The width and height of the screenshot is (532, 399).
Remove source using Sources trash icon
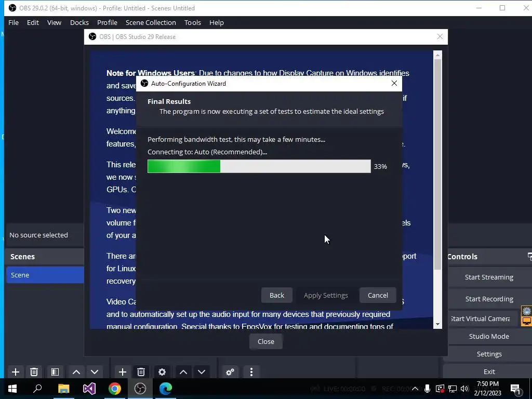pos(141,372)
